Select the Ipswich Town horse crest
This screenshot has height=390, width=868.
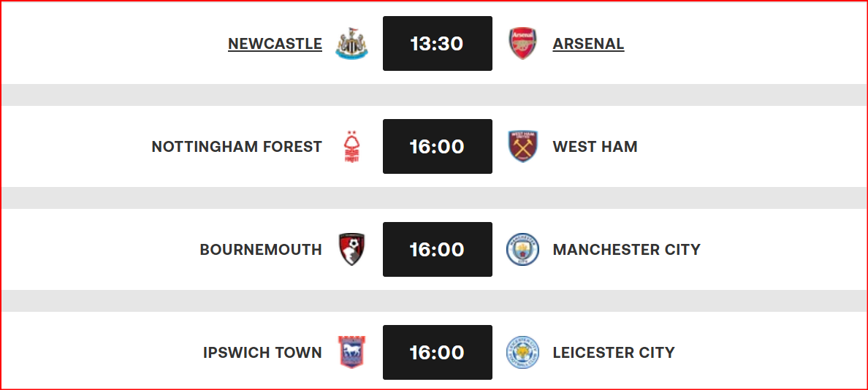(x=351, y=352)
